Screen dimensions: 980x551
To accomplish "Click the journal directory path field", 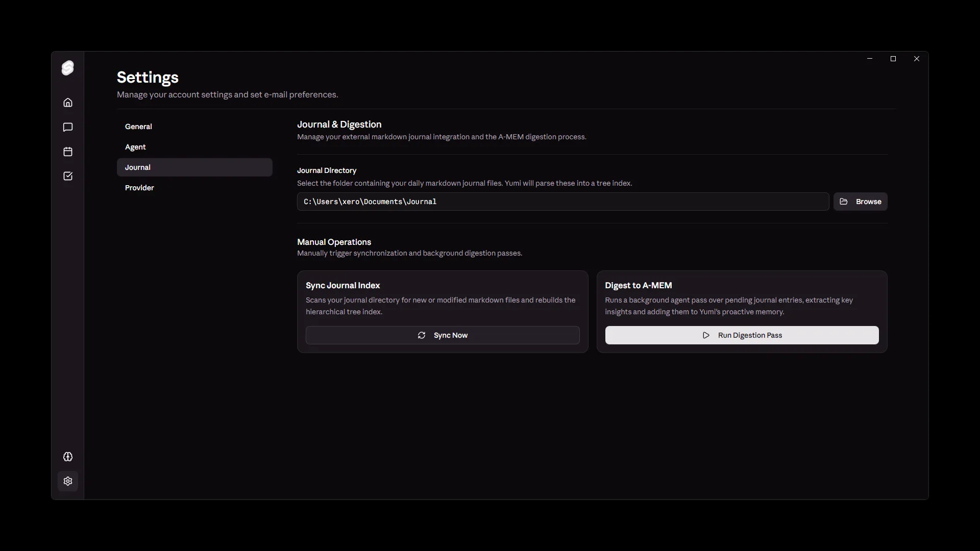I will pyautogui.click(x=562, y=202).
